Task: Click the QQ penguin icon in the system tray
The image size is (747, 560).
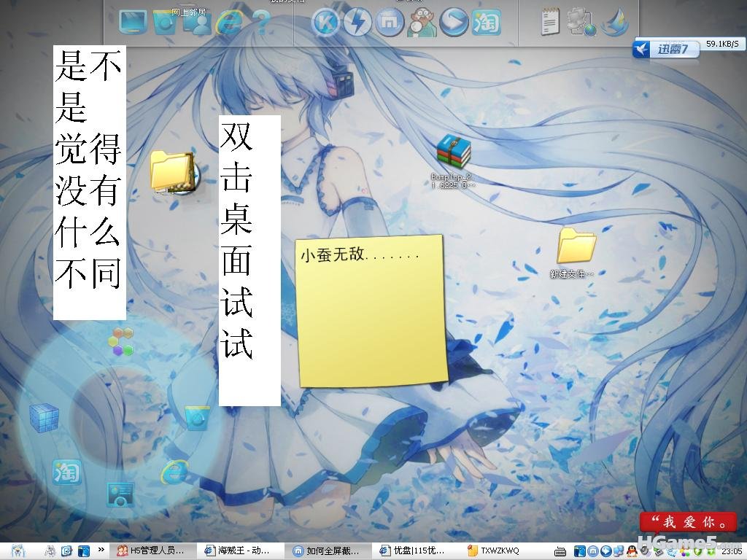Action: coord(632,551)
